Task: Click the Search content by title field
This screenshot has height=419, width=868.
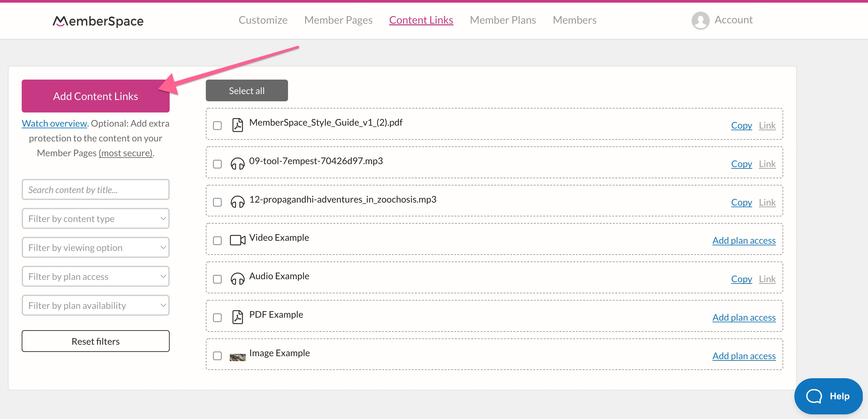Action: tap(95, 189)
